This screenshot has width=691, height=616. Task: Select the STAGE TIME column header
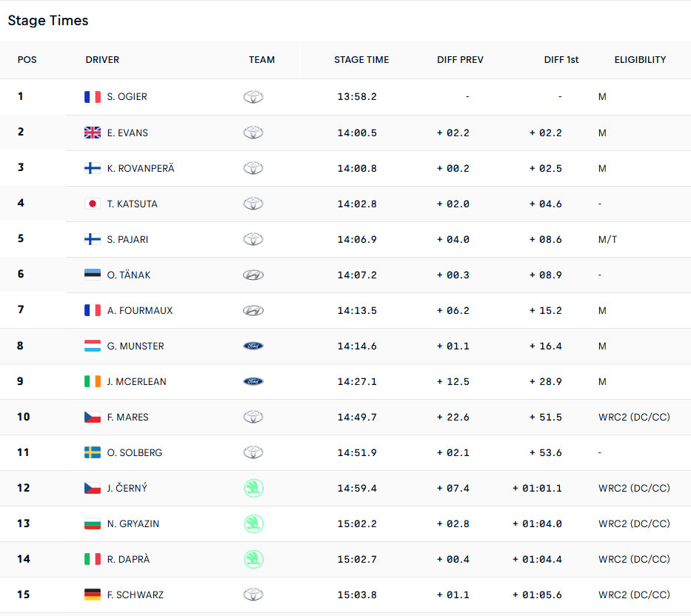click(x=361, y=60)
